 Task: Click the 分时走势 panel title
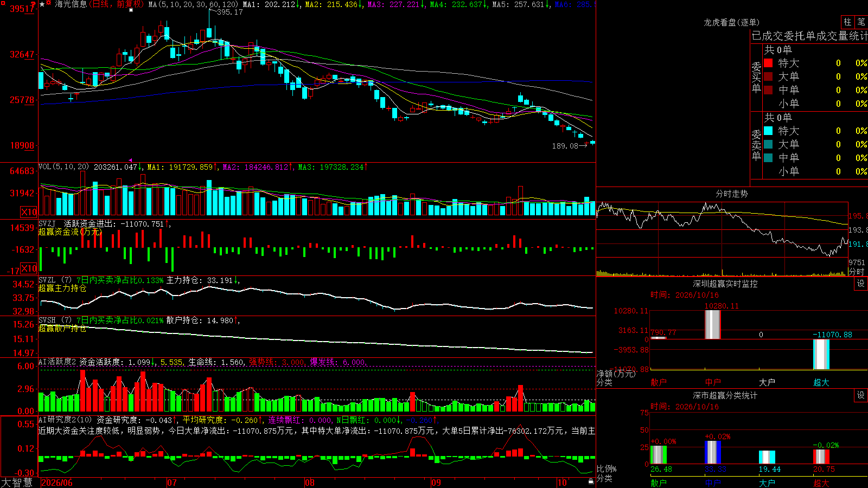[732, 194]
